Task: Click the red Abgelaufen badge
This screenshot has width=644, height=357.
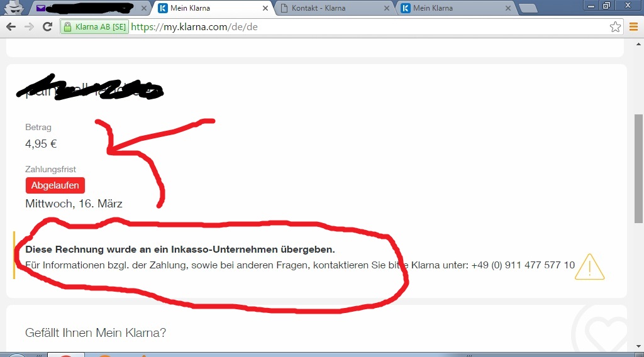Action: click(x=55, y=185)
